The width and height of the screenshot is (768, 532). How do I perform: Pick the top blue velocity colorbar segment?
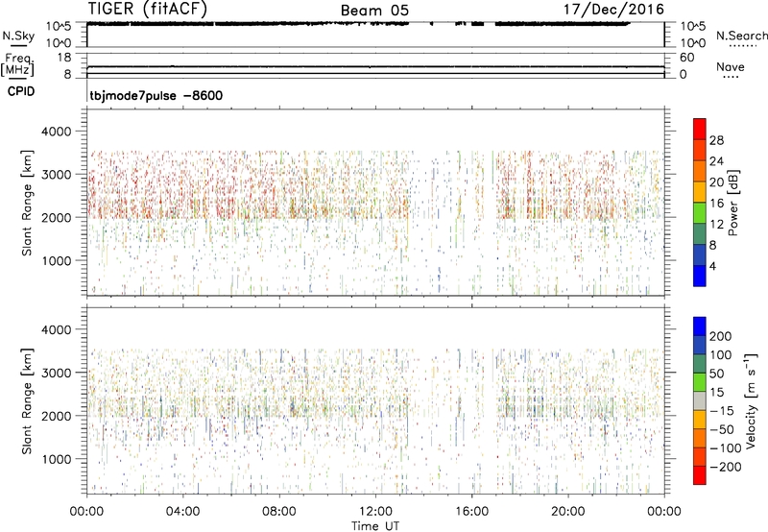click(x=700, y=326)
